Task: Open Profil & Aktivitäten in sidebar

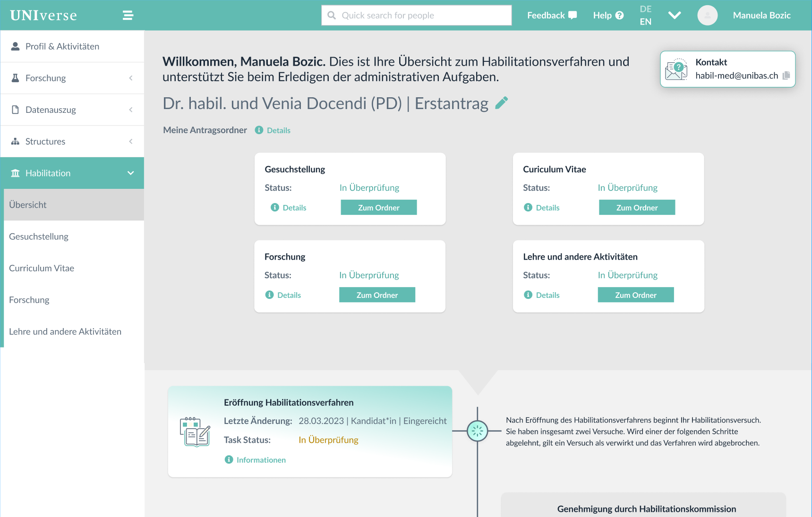Action: (x=62, y=46)
